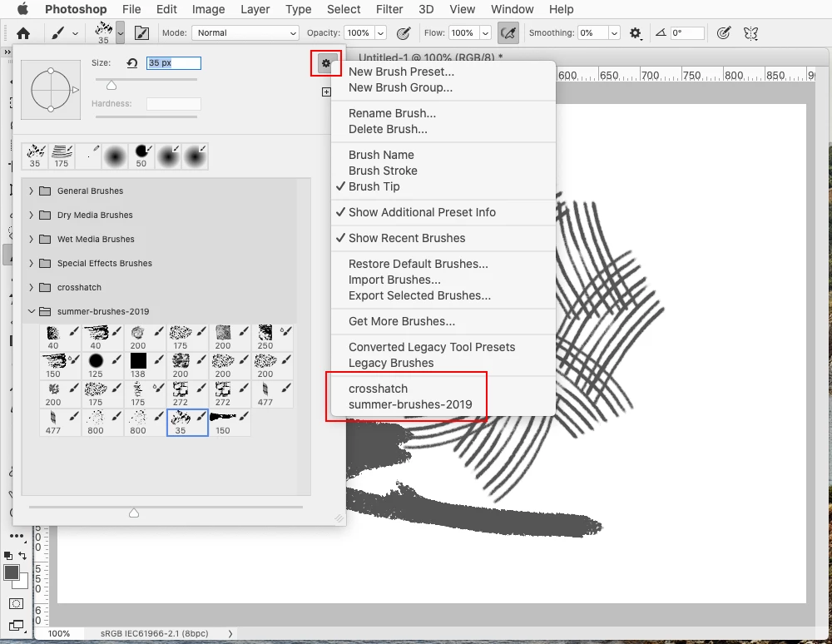Collapse the summer-brushes-2019 folder
Image resolution: width=832 pixels, height=644 pixels.
31,311
